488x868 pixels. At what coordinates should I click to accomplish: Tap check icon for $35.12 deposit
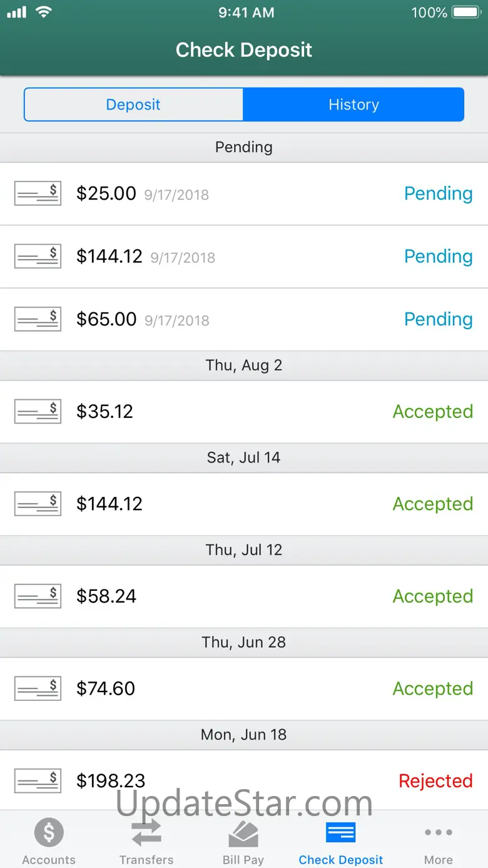click(38, 412)
